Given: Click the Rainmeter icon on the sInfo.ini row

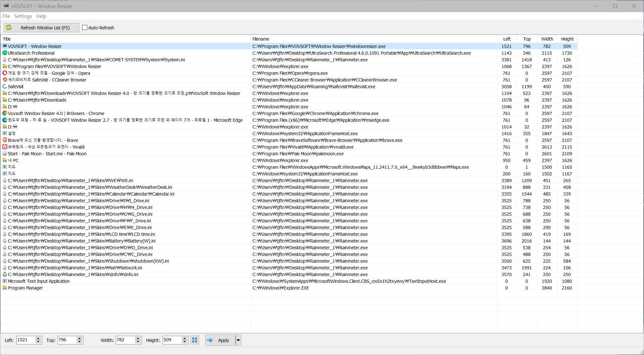Looking at the screenshot, I should (x=5, y=274).
